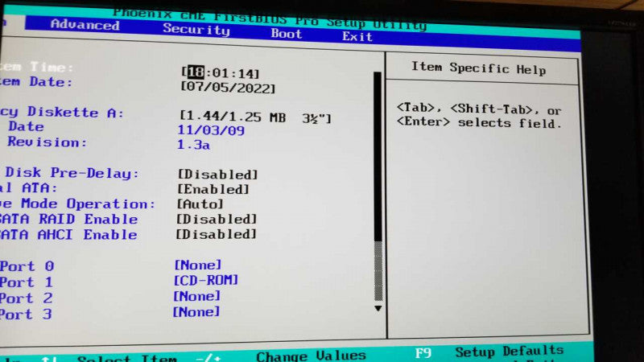The height and width of the screenshot is (362, 644).
Task: Toggle SATA AHCI Enable Disabled value
Action: click(x=216, y=234)
